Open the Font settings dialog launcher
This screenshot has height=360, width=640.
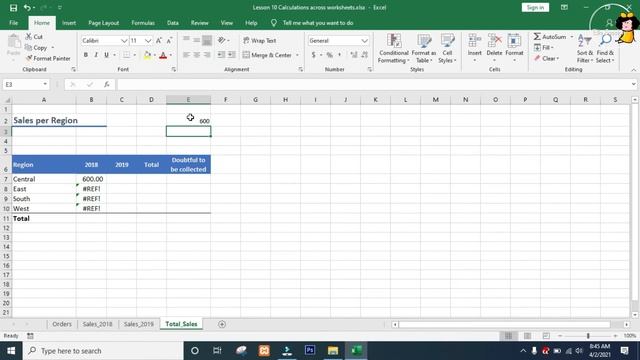pyautogui.click(x=174, y=69)
